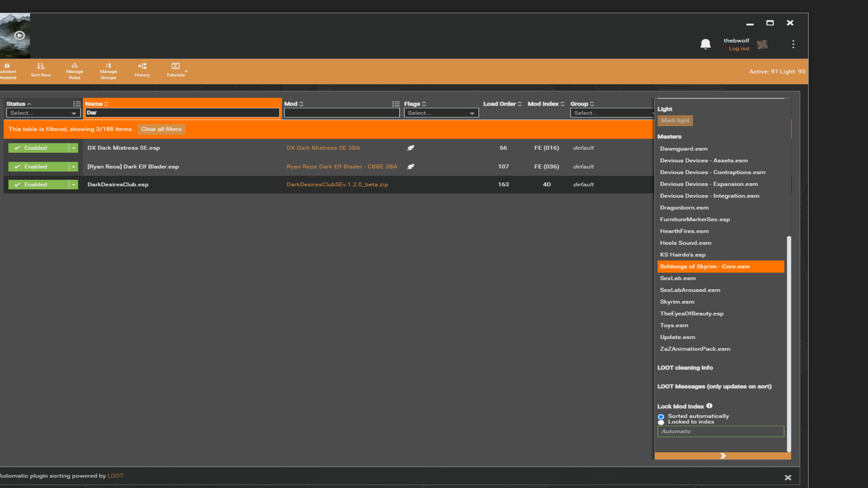Click the Automatic mod index field

tap(721, 432)
